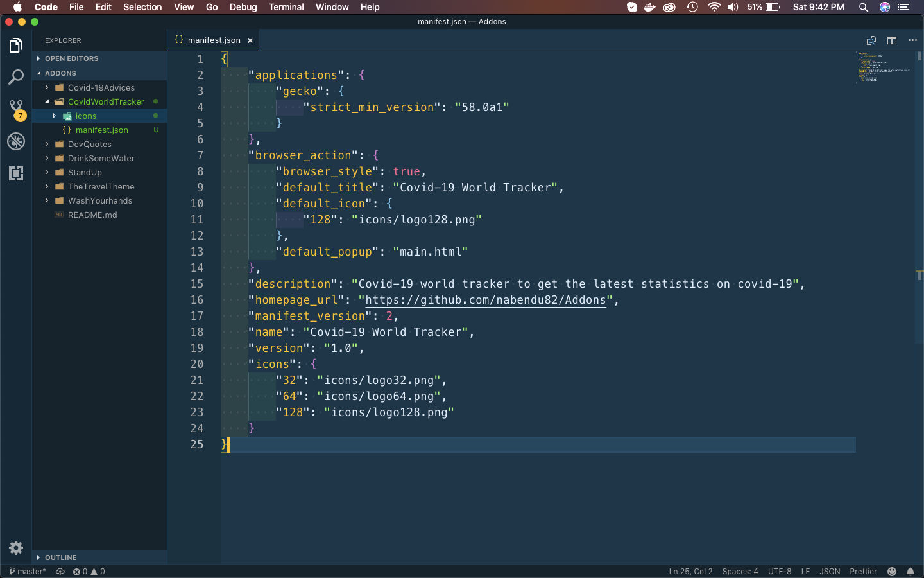This screenshot has height=578, width=924.
Task: Follow the github.com/nabendu82/Addons link
Action: pyautogui.click(x=485, y=300)
